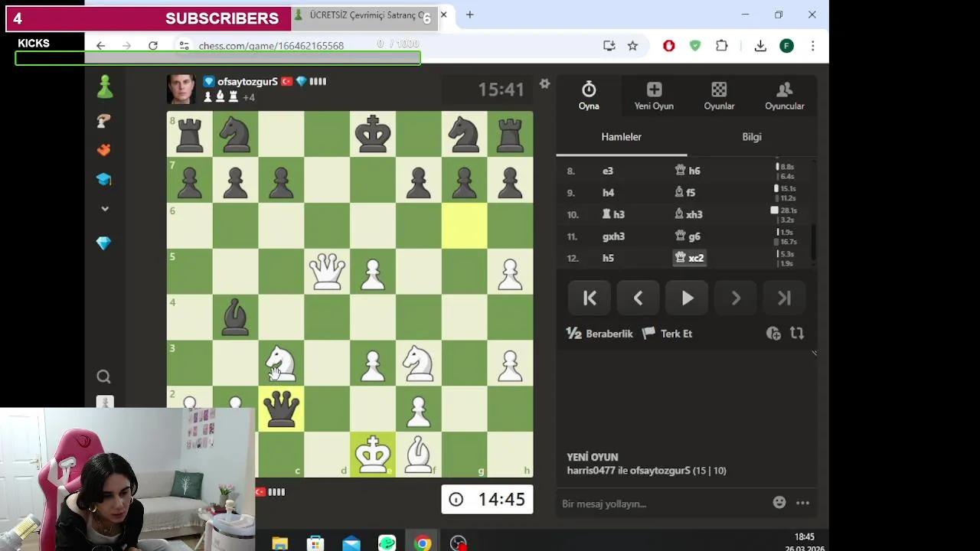Image resolution: width=980 pixels, height=551 pixels.
Task: Switch to Yeni Oyun tab
Action: click(654, 96)
